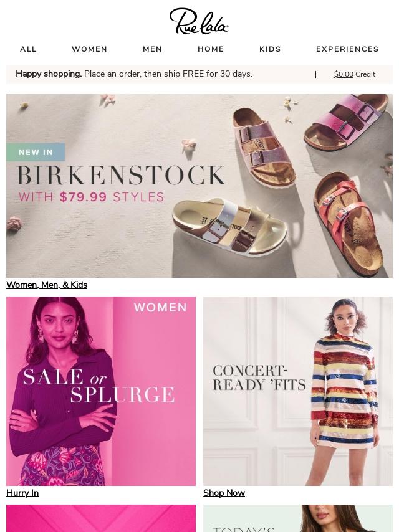Click the Happy shopping free shipping banner
Screen dimensions: 399x532
pos(134,74)
